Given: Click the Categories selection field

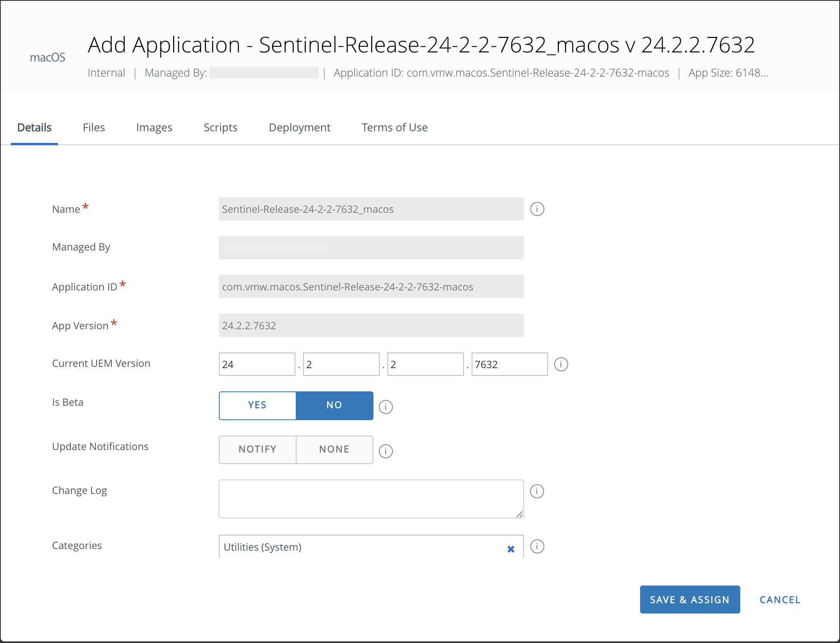Looking at the screenshot, I should pos(371,547).
